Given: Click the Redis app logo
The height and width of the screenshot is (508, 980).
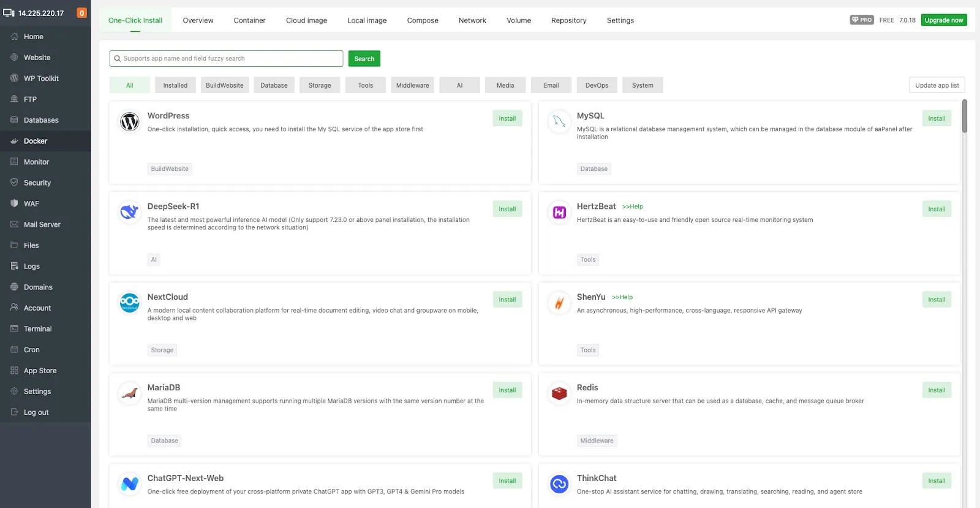Looking at the screenshot, I should [x=559, y=393].
